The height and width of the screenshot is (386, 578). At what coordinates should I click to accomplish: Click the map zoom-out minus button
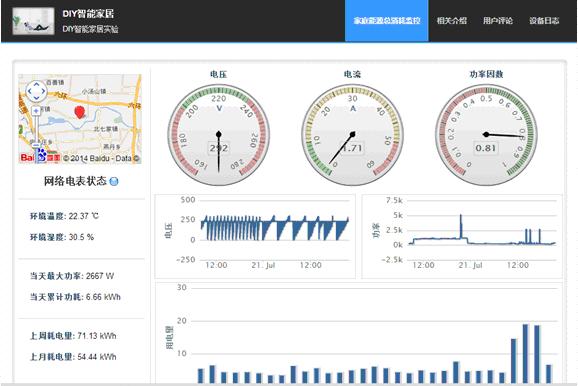click(36, 146)
